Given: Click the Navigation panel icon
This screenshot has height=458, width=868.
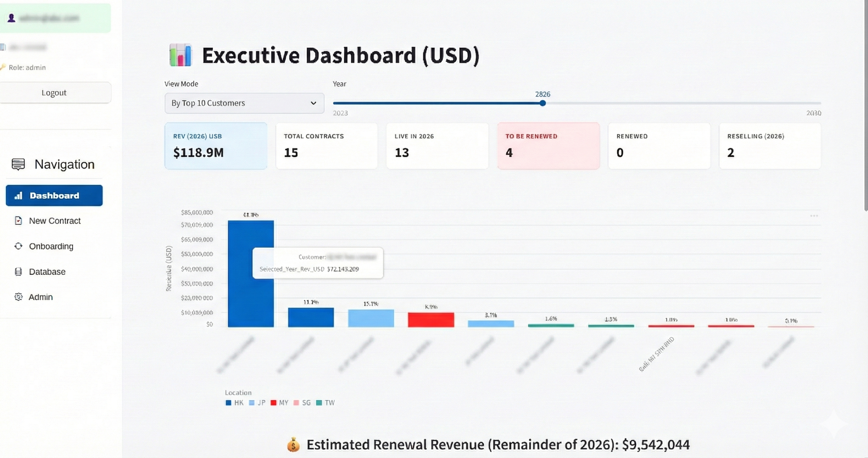Looking at the screenshot, I should (18, 164).
